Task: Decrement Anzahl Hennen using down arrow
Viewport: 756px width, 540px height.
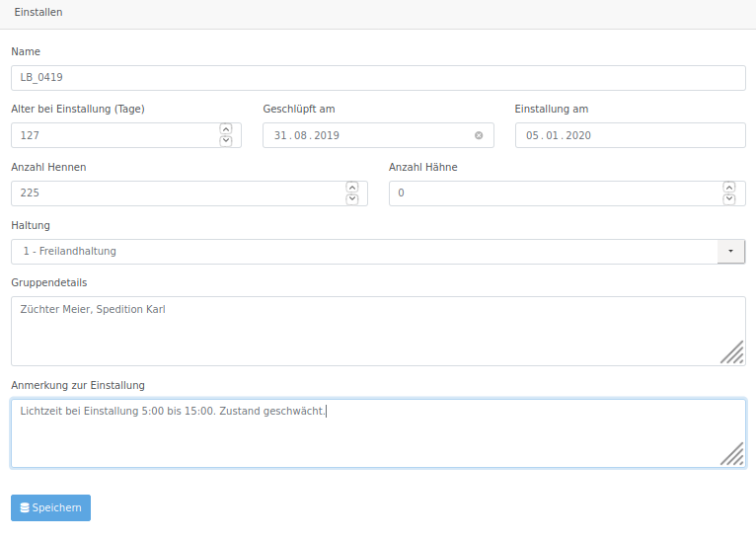Action: click(x=352, y=198)
